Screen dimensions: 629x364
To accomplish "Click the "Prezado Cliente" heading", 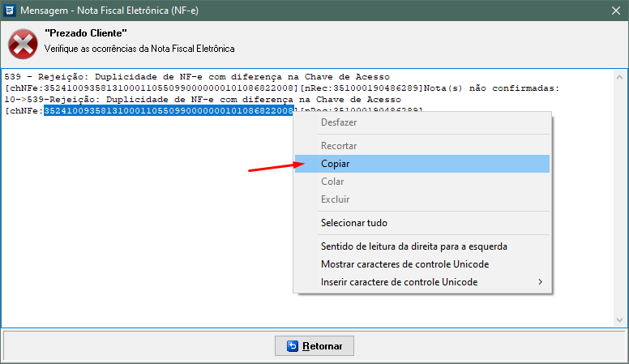I will (86, 33).
